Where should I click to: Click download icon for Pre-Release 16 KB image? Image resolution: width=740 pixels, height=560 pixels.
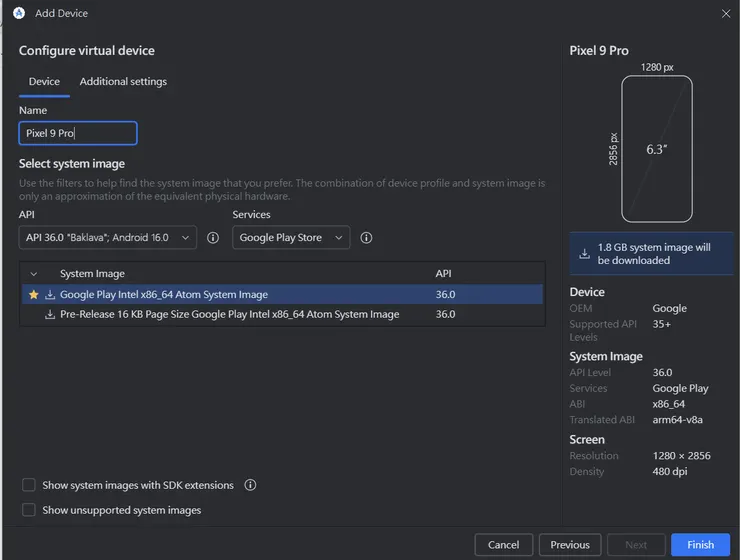(x=50, y=314)
